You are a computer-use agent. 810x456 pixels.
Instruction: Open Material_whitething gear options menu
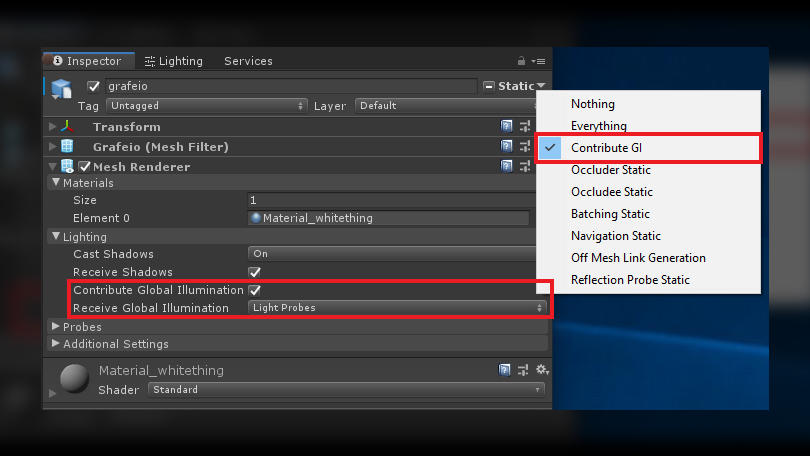tap(542, 370)
